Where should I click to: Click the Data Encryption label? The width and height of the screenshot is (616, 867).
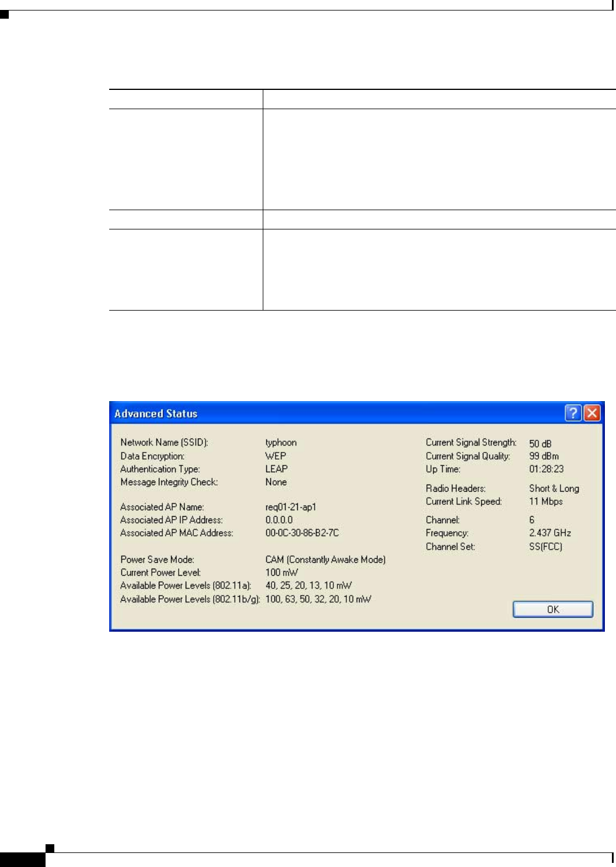click(152, 456)
